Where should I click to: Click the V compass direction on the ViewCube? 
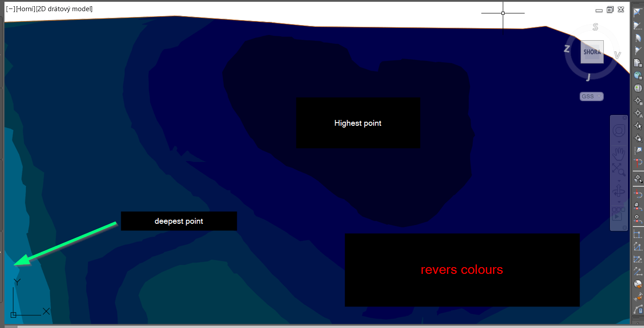[x=618, y=55]
